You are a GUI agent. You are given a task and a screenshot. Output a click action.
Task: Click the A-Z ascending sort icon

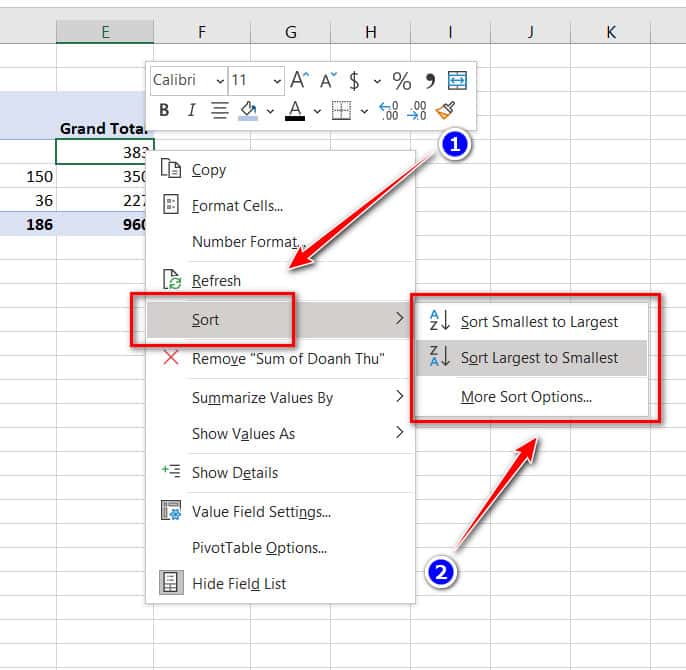coord(440,320)
